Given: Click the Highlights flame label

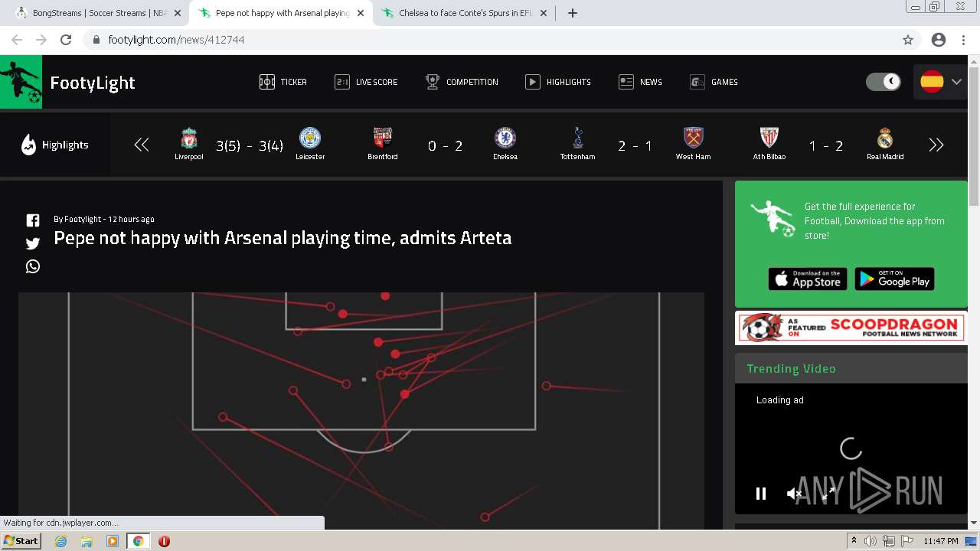Looking at the screenshot, I should click(54, 145).
